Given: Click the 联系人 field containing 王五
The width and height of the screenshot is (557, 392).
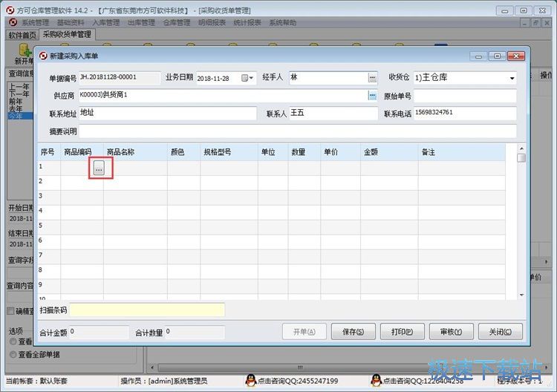Looking at the screenshot, I should (333, 114).
